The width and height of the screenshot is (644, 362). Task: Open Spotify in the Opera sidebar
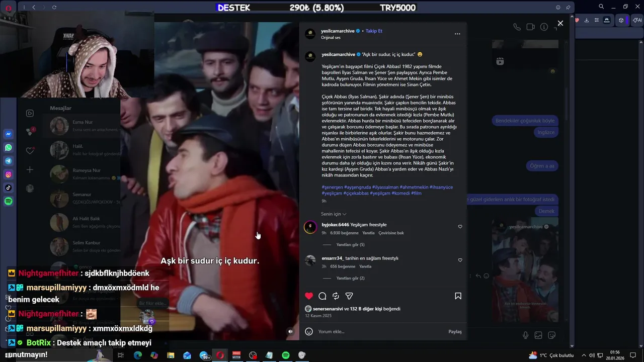9,201
